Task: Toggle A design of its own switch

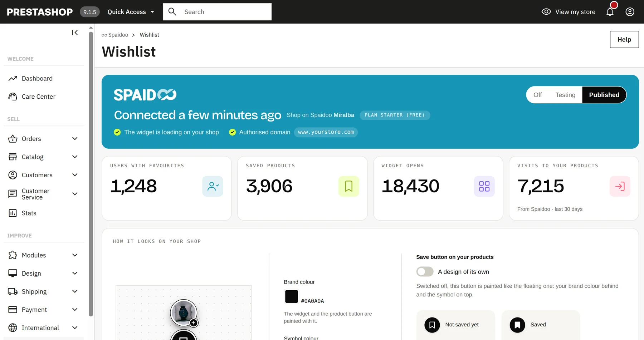Action: coord(425,272)
